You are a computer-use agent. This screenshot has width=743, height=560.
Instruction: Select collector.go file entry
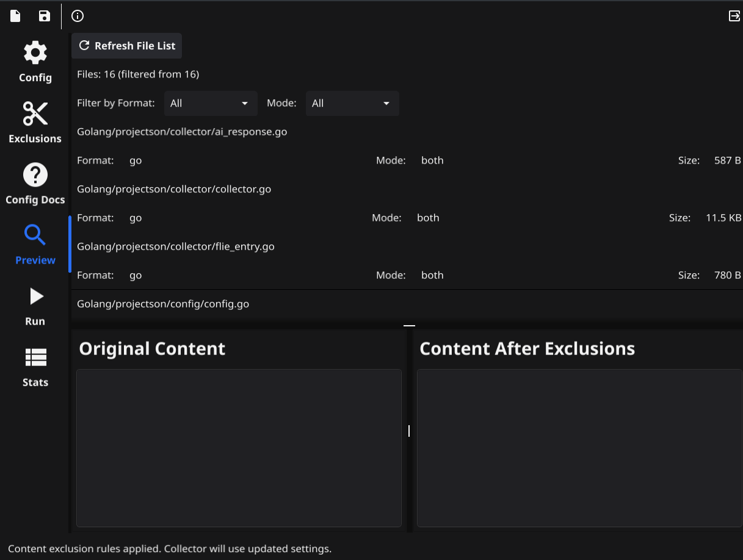174,189
